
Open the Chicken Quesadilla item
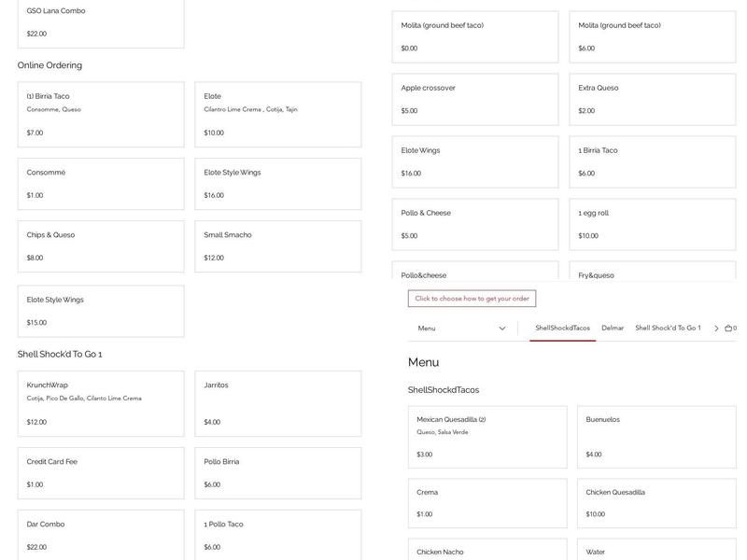pyautogui.click(x=655, y=503)
